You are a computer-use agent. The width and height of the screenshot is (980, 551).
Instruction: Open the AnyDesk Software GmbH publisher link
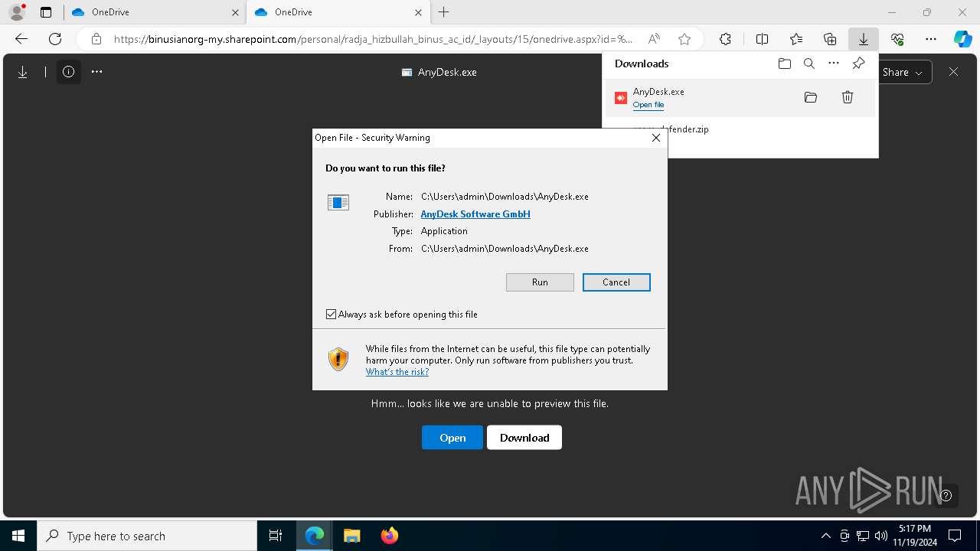(x=475, y=214)
